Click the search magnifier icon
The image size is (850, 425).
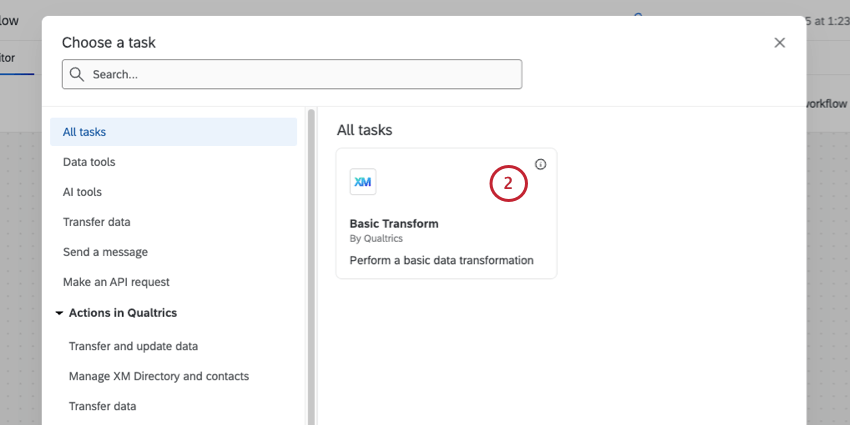tap(77, 74)
